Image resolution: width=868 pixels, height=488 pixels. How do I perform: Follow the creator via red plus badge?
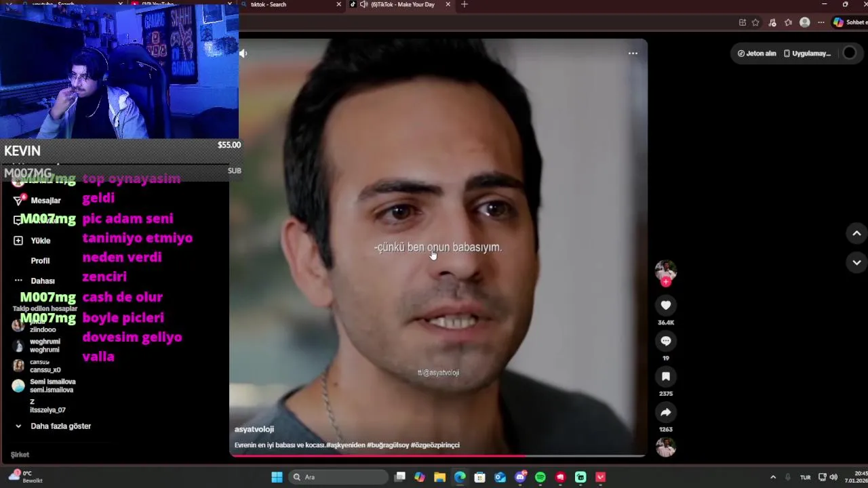point(666,282)
